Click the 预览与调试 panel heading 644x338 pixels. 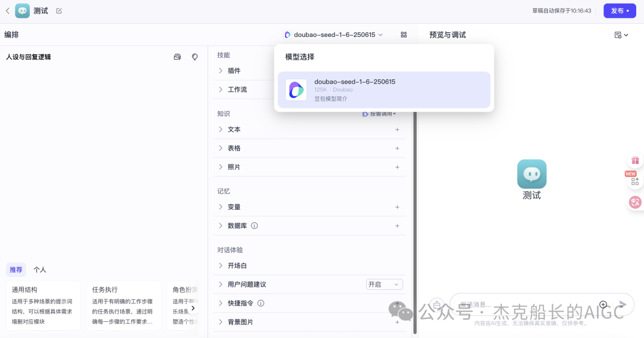(448, 35)
